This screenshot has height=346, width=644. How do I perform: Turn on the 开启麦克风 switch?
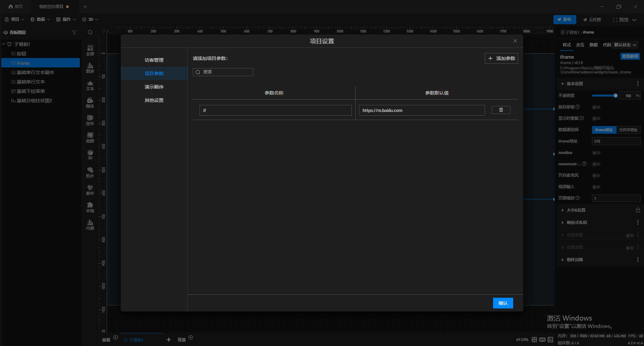(596, 176)
